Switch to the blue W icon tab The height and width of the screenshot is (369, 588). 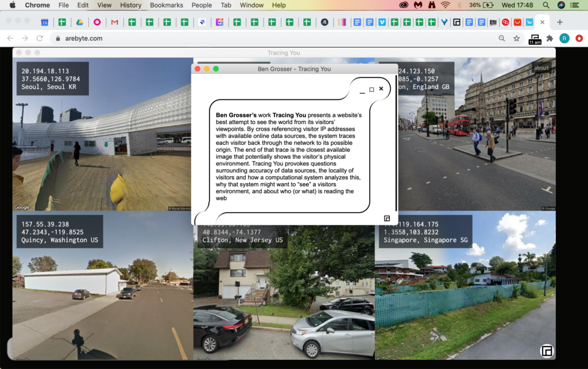(x=529, y=22)
